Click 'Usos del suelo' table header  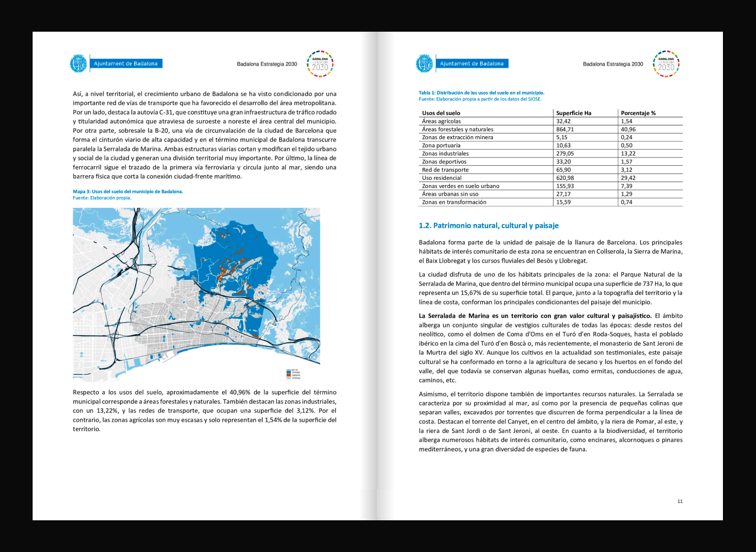[x=441, y=113]
